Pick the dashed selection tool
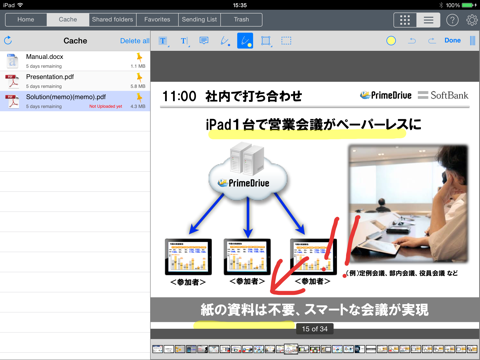The image size is (480, 360). 286,41
